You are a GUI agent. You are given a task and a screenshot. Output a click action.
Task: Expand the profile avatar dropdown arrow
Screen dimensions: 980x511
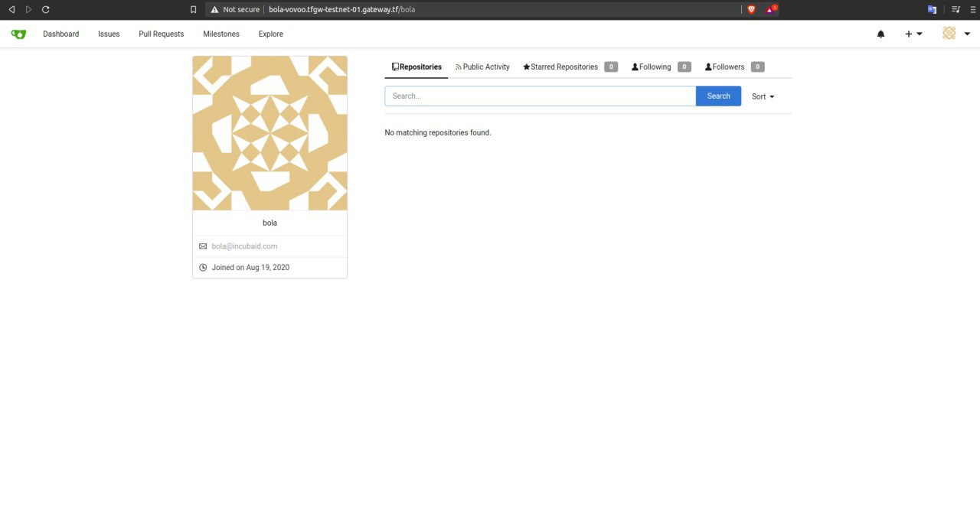pyautogui.click(x=966, y=34)
